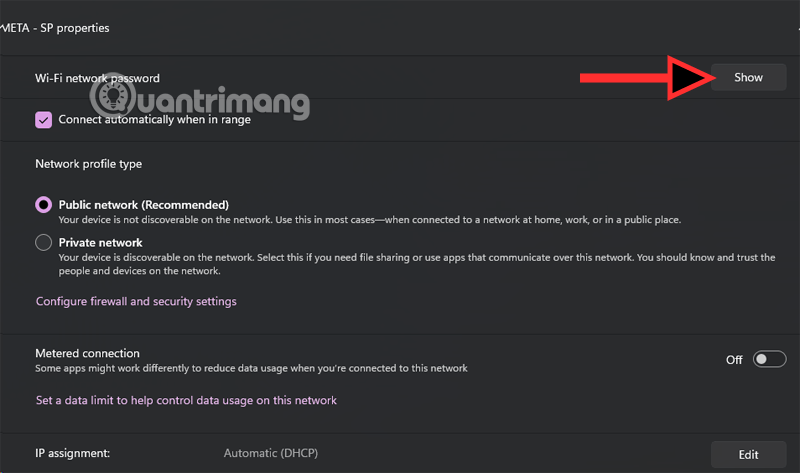This screenshot has width=800, height=473.
Task: Click the Wi-Fi network password label
Action: pos(97,78)
